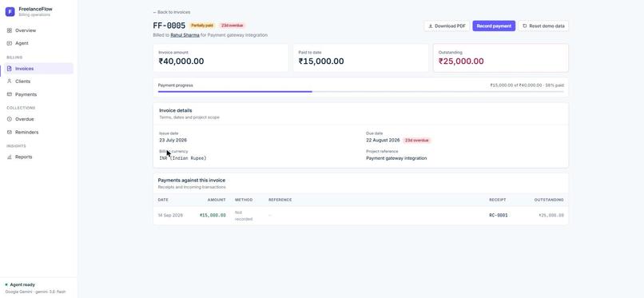
Task: Click the Payments card icon in sidebar
Action: (10, 94)
